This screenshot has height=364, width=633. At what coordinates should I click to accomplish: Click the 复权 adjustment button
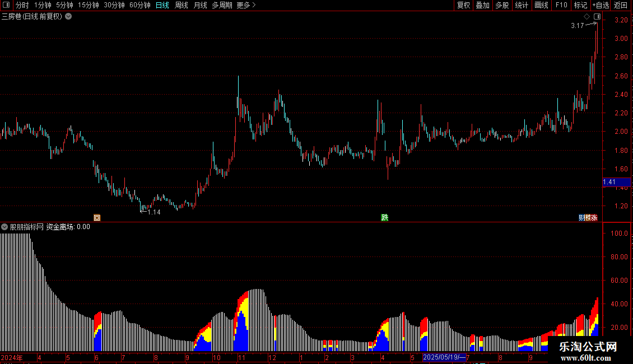coord(463,5)
